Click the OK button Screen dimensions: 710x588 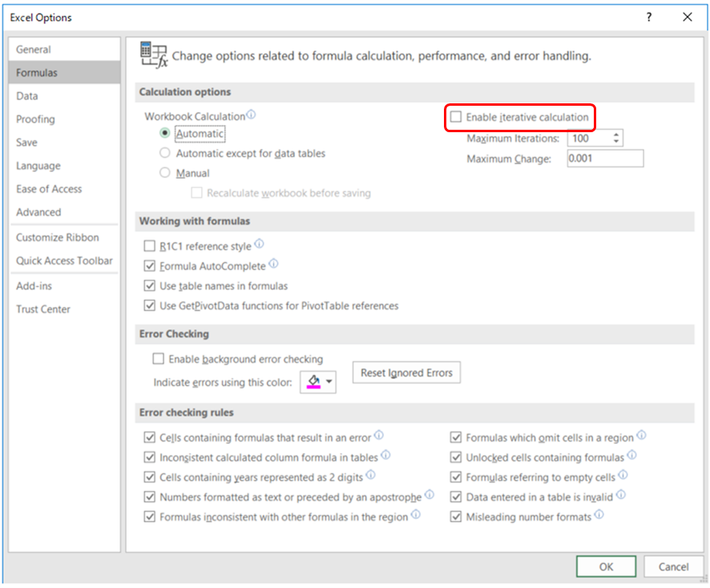point(606,566)
